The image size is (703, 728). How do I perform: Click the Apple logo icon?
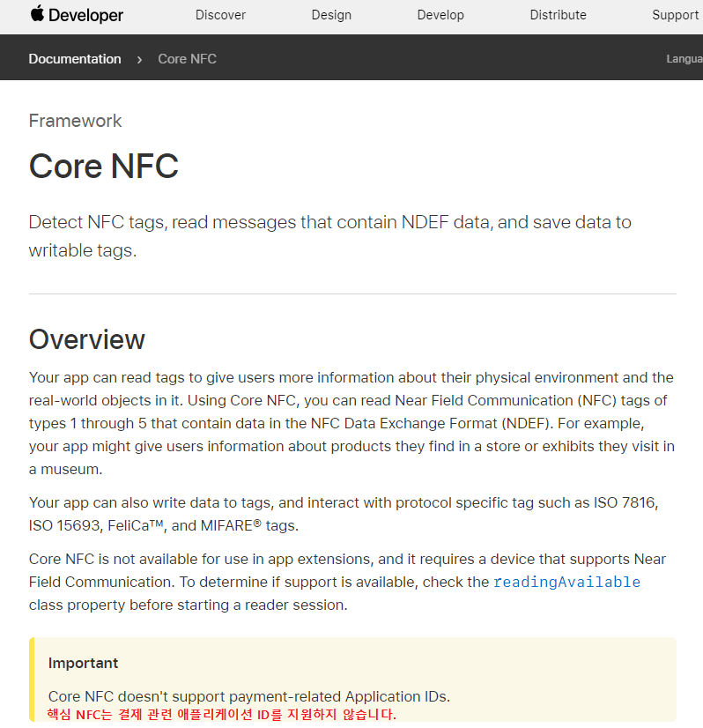38,13
